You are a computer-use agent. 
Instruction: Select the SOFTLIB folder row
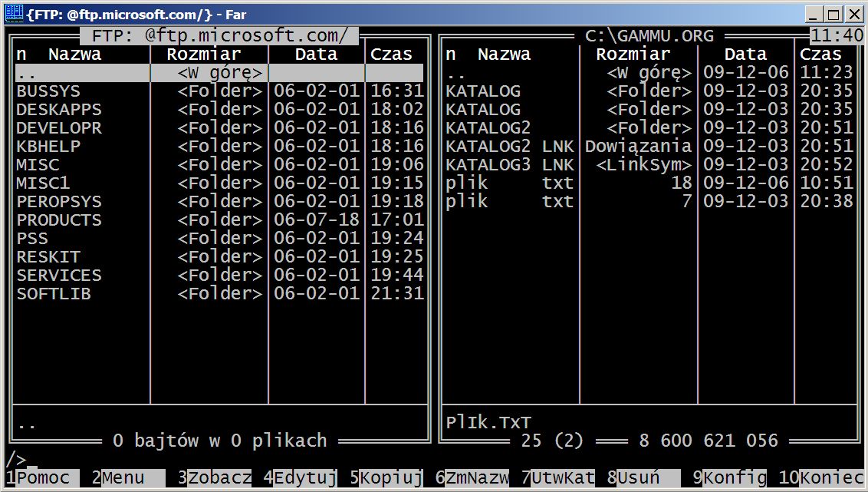pyautogui.click(x=220, y=293)
